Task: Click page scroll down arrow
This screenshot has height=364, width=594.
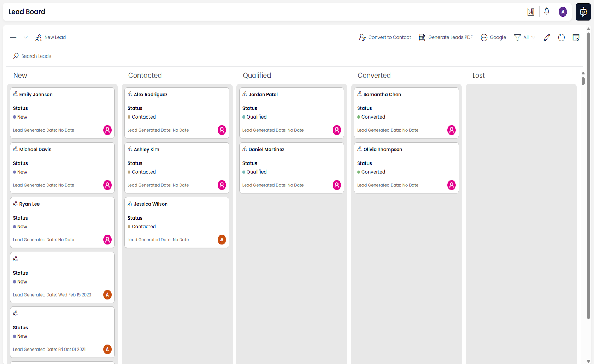Action: 588,361
